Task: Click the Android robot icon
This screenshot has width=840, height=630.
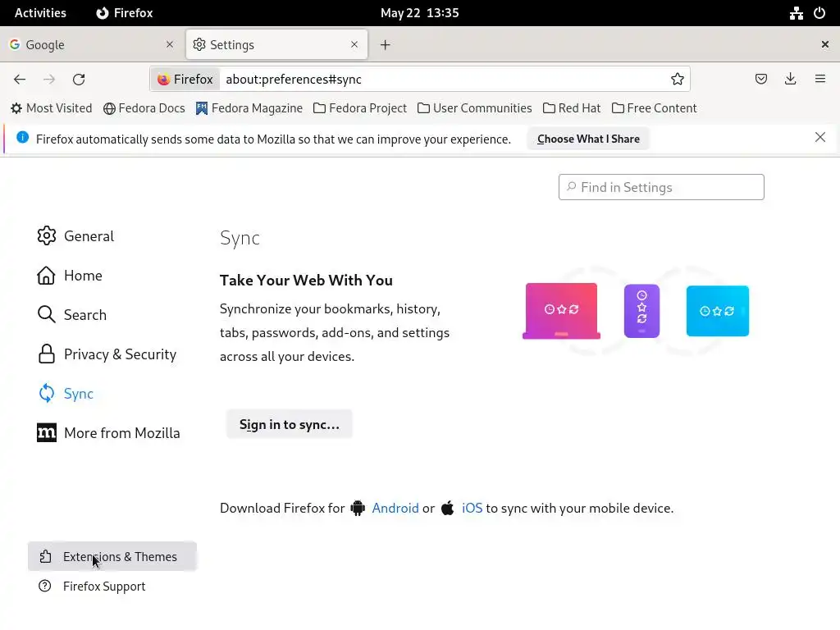Action: click(358, 508)
